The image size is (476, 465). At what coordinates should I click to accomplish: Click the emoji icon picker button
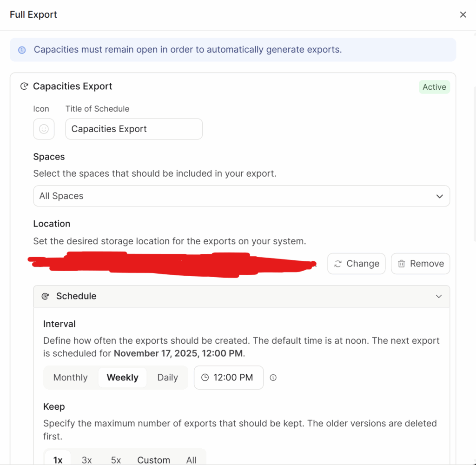point(44,129)
